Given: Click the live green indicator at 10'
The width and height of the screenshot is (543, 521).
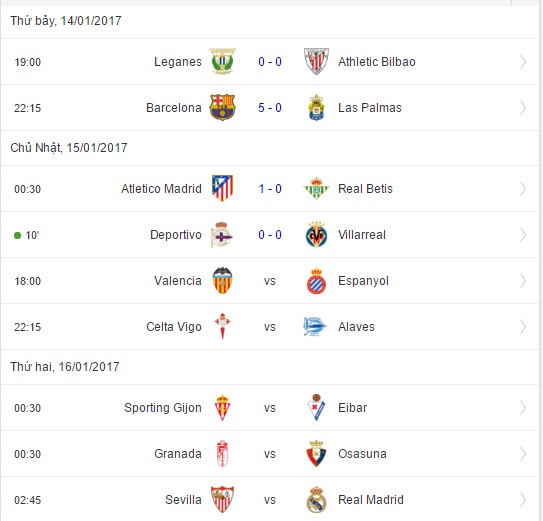Looking at the screenshot, I should pyautogui.click(x=17, y=236).
